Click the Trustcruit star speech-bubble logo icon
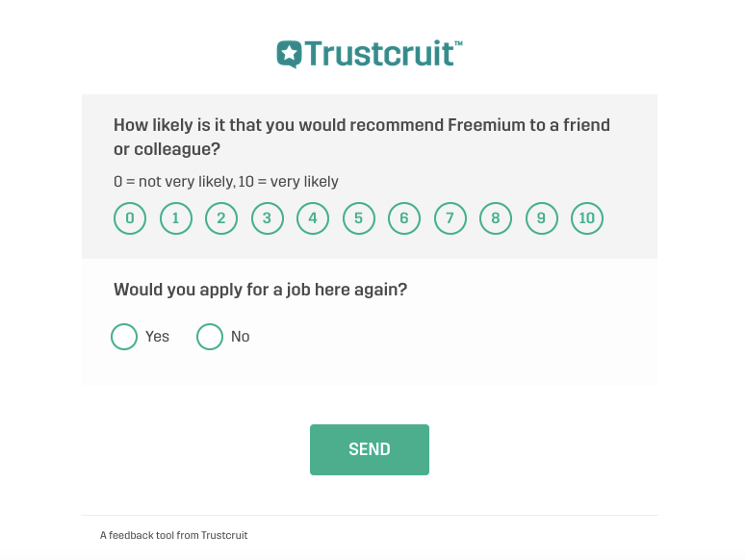Screen dimensions: 746x560 [x=290, y=54]
